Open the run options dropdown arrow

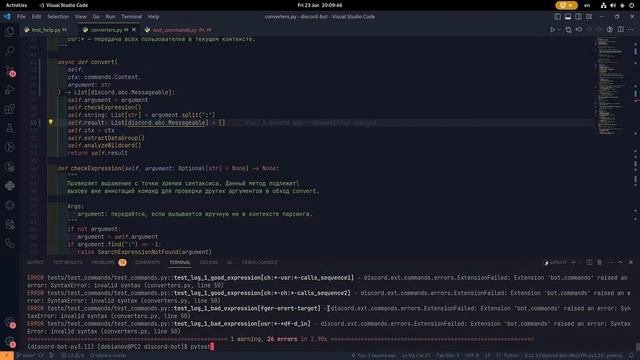[559, 29]
